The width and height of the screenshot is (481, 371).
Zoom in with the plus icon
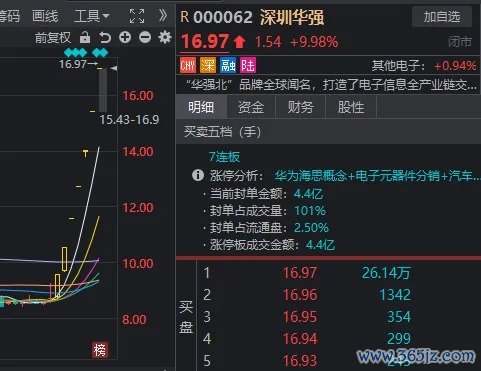[125, 37]
